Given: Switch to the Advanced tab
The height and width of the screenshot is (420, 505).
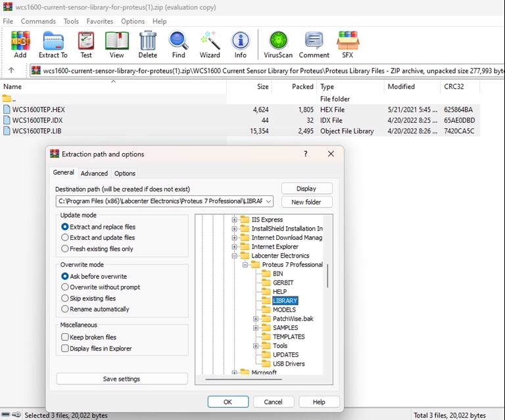Looking at the screenshot, I should [x=94, y=174].
